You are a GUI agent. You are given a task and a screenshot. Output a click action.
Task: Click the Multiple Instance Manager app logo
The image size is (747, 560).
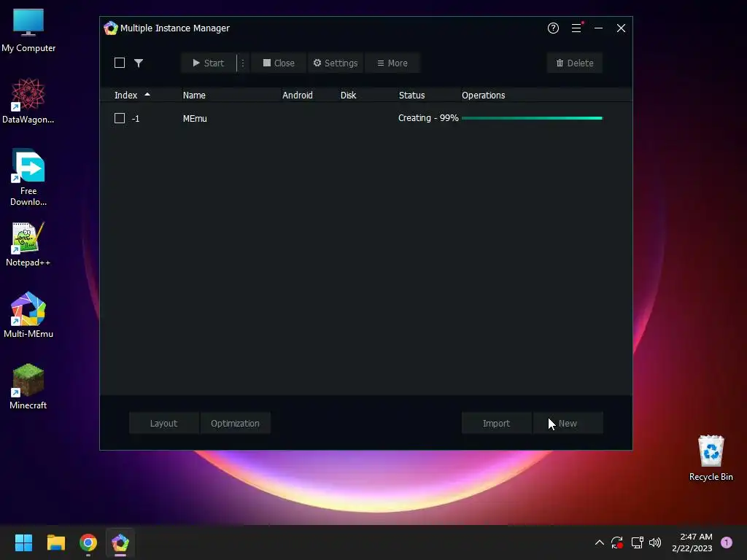coord(111,28)
